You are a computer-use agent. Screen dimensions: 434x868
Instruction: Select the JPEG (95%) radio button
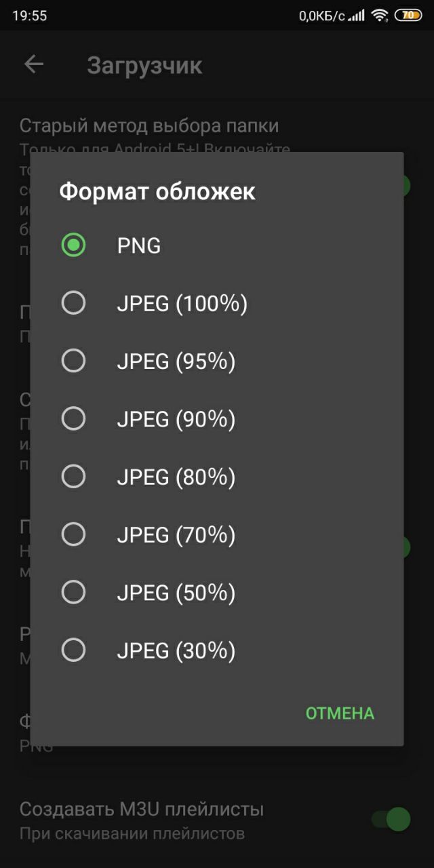coord(73,361)
